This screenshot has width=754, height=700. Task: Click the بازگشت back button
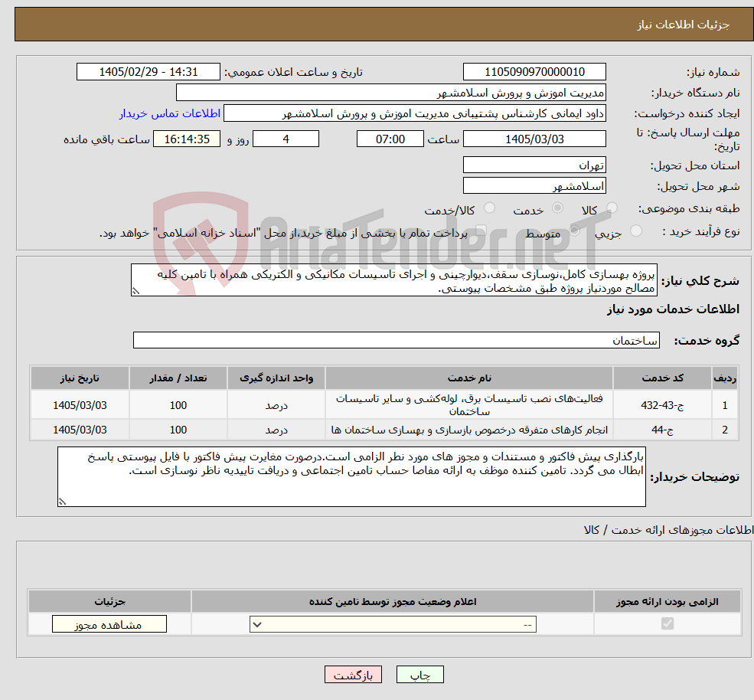353,675
